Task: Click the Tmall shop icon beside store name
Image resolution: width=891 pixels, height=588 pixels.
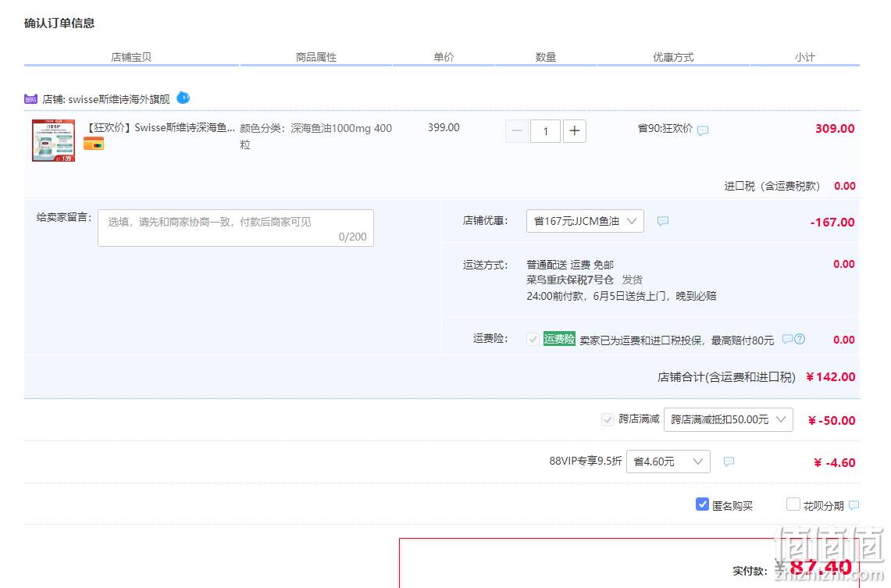Action: click(30, 99)
